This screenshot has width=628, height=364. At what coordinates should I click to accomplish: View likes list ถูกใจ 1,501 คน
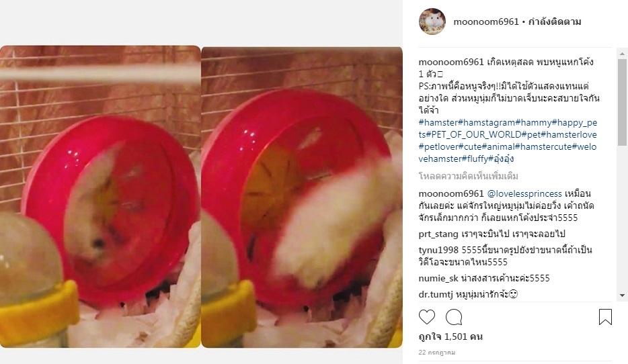(450, 336)
